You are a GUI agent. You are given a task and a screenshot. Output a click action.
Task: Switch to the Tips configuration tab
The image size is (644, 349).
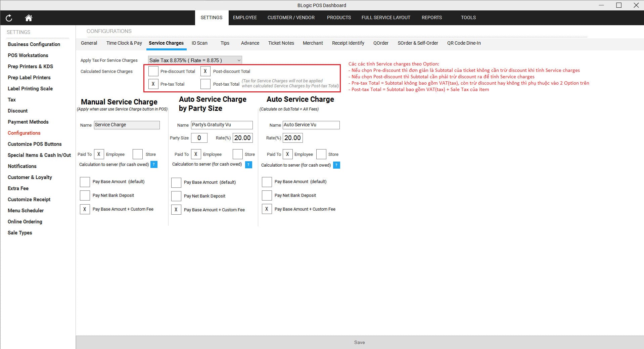[225, 43]
